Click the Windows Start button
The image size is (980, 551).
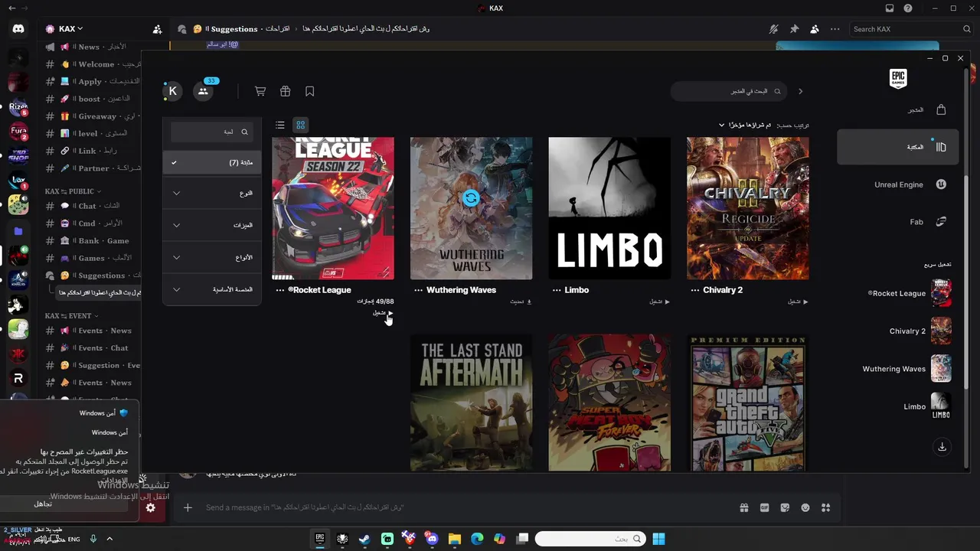pos(658,540)
